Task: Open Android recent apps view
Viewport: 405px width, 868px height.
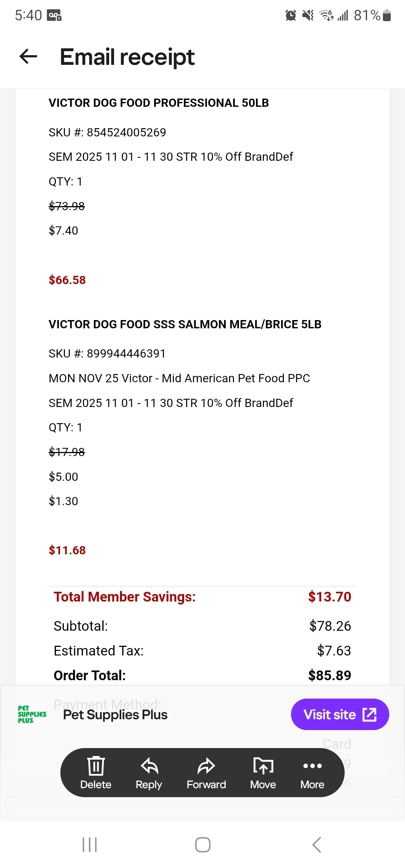Action: [x=90, y=845]
